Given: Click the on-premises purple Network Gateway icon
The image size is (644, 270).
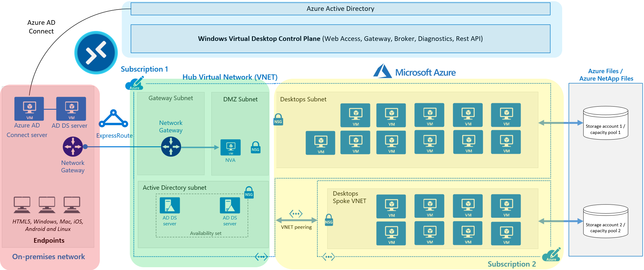Looking at the screenshot, I should [x=73, y=147].
